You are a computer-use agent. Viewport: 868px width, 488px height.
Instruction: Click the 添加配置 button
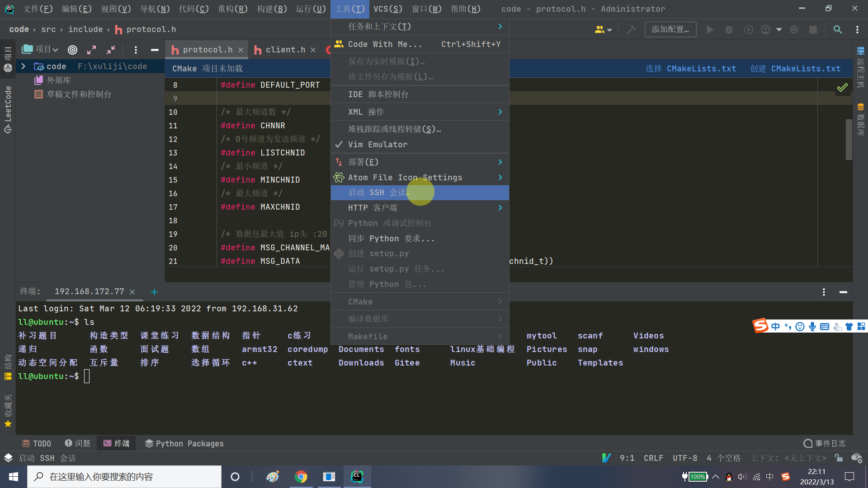(670, 29)
